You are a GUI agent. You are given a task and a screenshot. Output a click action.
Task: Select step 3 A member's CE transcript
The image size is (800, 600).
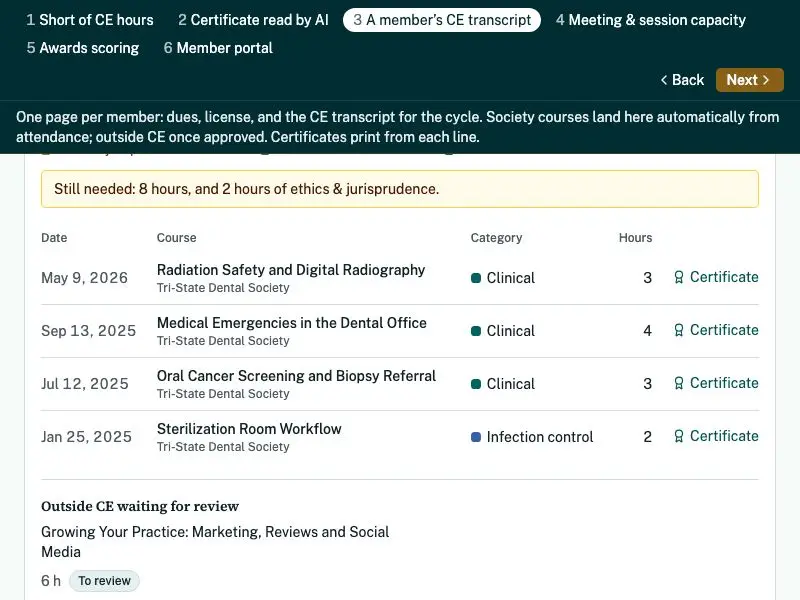[442, 20]
